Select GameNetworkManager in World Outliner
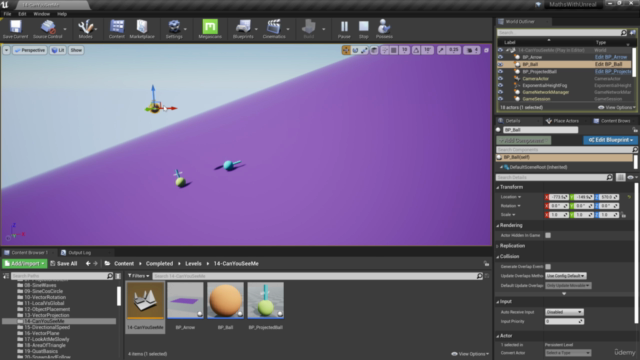This screenshot has height=360, width=640. point(545,92)
